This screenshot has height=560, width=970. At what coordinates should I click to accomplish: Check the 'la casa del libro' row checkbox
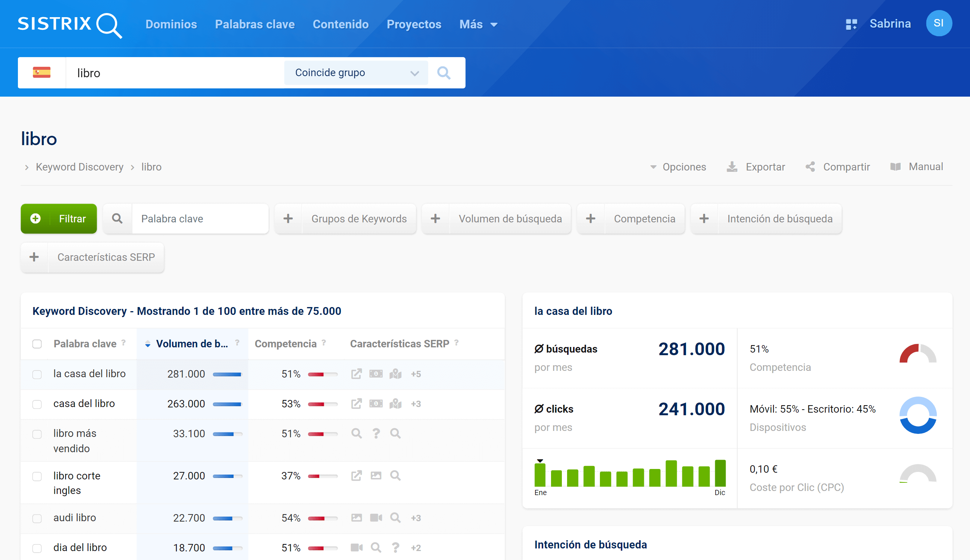[37, 374]
